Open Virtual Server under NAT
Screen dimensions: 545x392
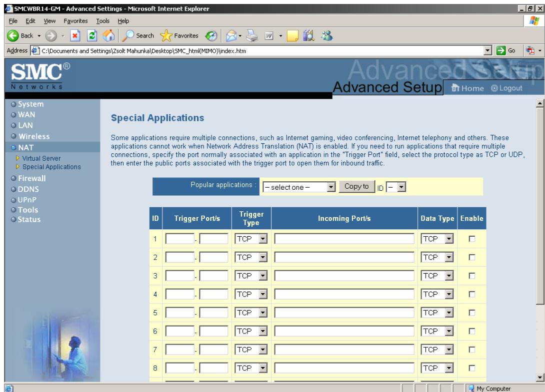click(x=41, y=158)
